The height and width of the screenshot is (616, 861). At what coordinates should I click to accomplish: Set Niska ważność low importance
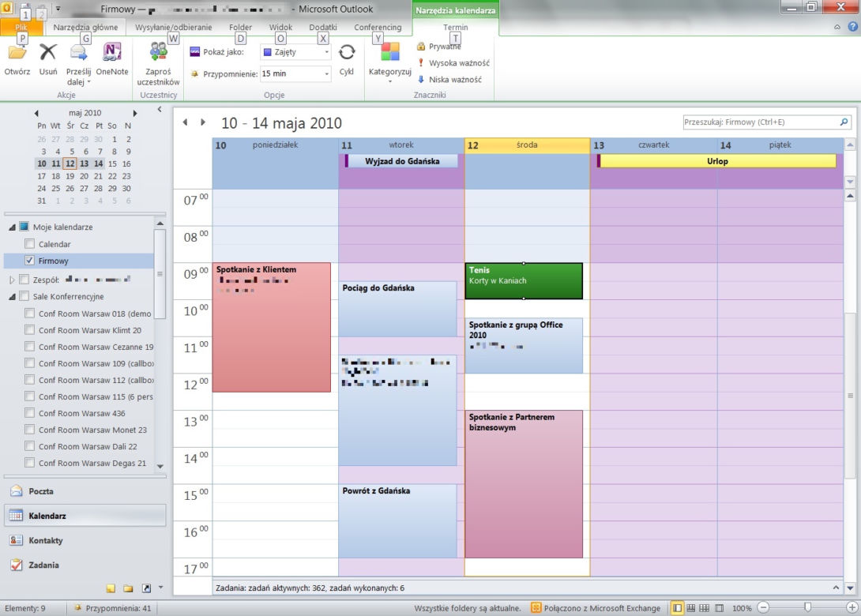click(449, 80)
